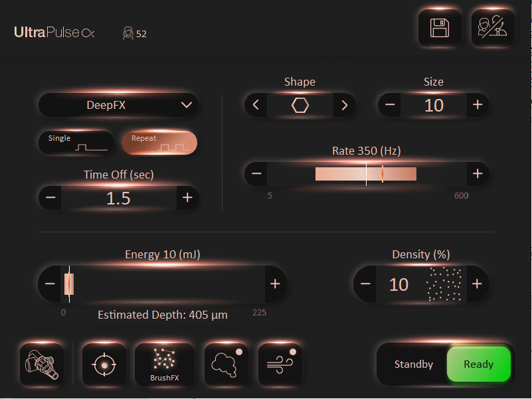Toggle the smoke evacuation cloud icon
Image resolution: width=532 pixels, height=399 pixels.
point(226,364)
